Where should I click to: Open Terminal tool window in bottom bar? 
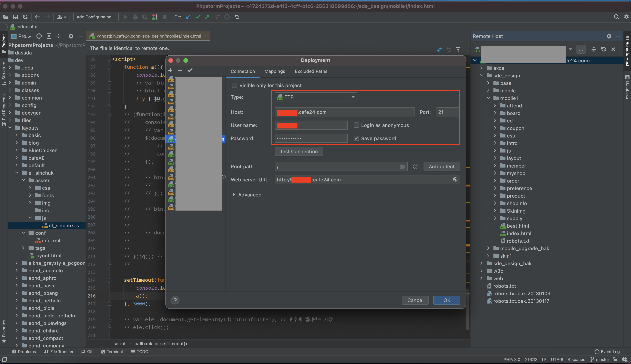pos(112,352)
